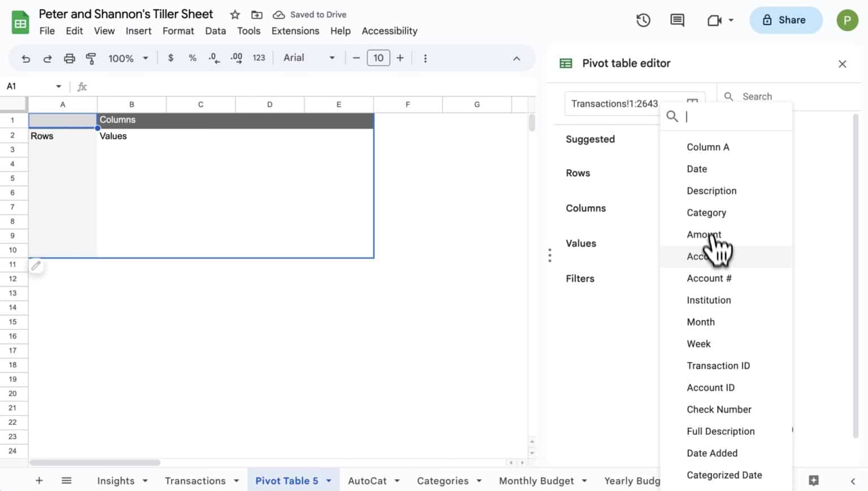
Task: Open the zoom level dropdown
Action: tap(127, 58)
